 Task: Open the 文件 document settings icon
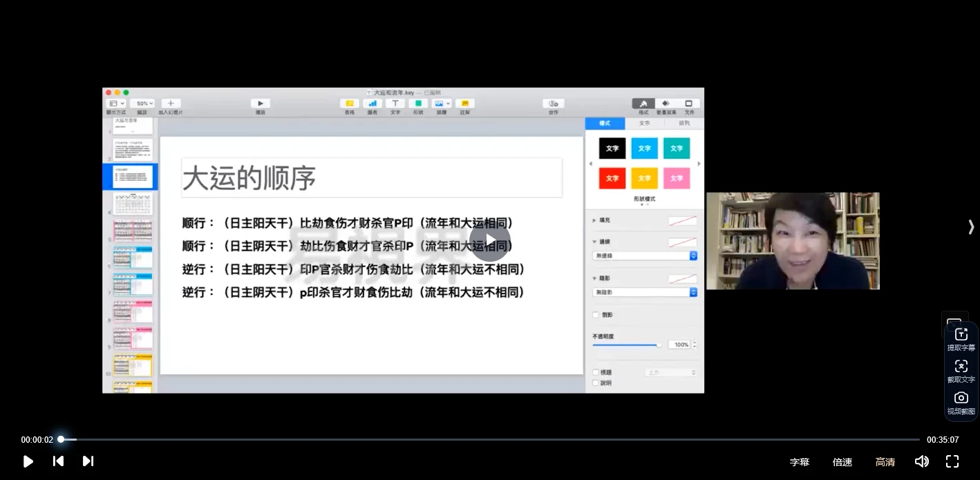689,105
